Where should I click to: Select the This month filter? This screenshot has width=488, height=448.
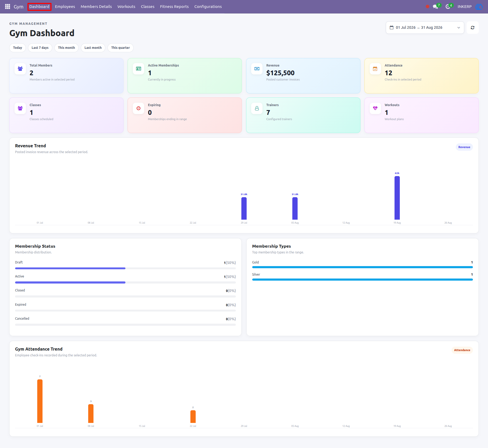pos(67,48)
